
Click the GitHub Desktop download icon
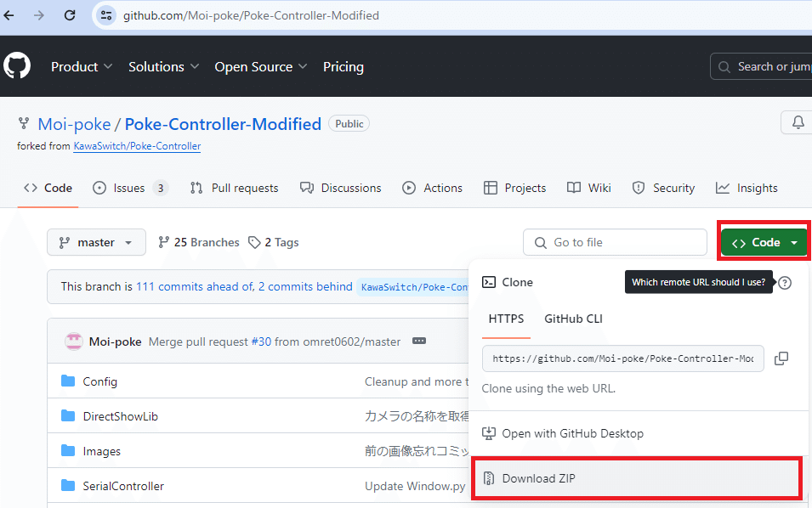pyautogui.click(x=488, y=433)
